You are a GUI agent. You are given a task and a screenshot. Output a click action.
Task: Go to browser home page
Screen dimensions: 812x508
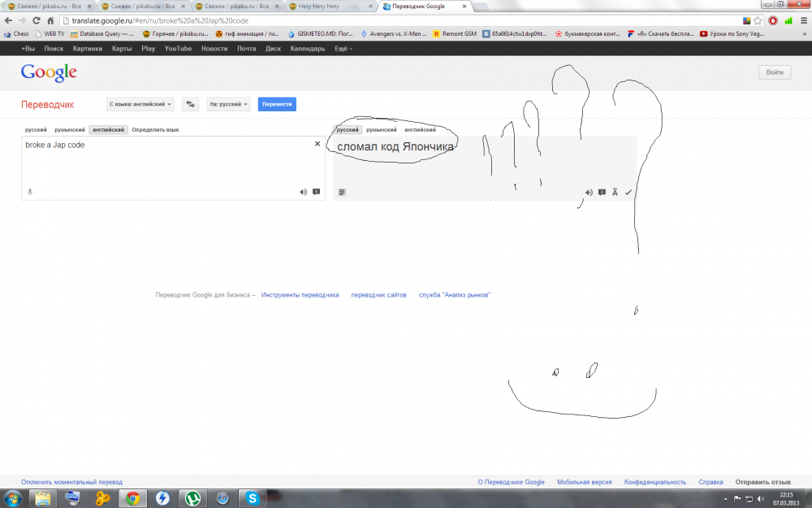tap(50, 21)
